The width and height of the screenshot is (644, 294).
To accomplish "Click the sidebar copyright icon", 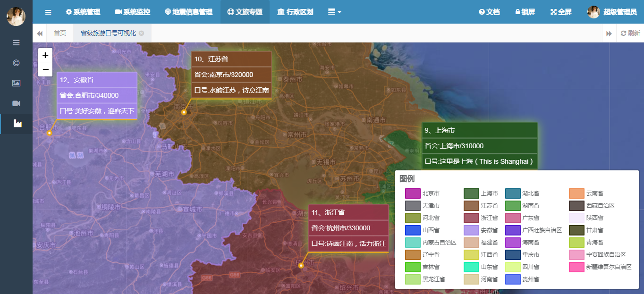I will click(x=16, y=63).
